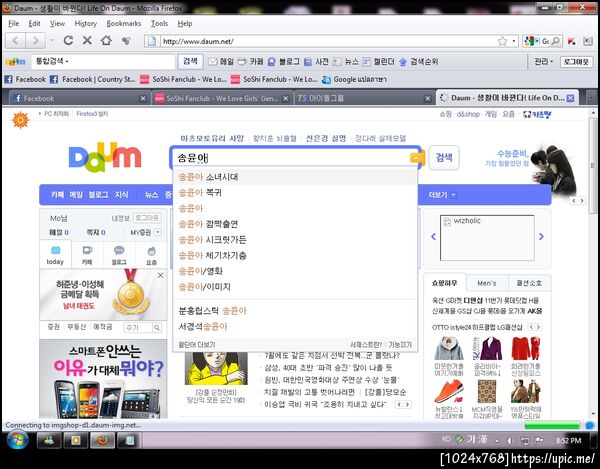Click the Daum toolbar search field
Viewport: 600px width, 469px height.
click(x=103, y=61)
